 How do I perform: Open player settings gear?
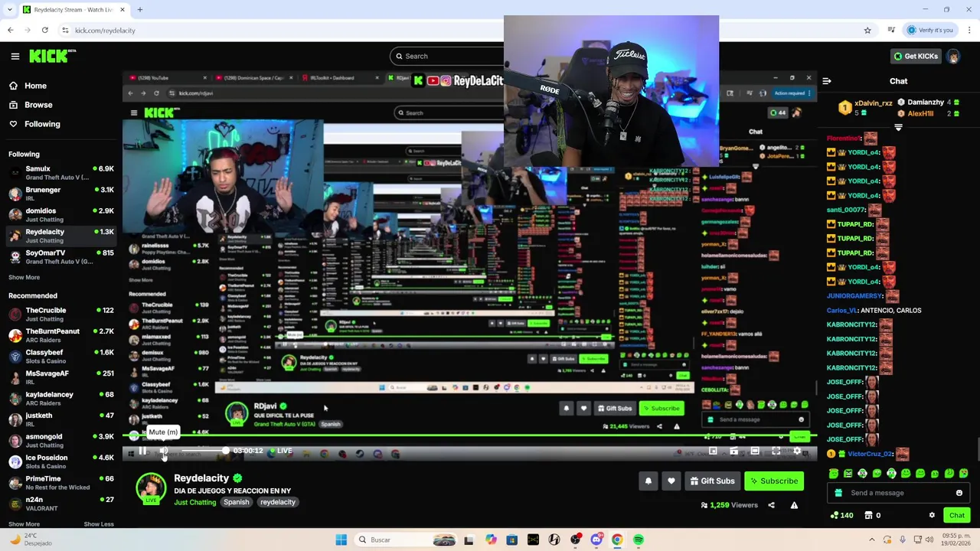(x=797, y=452)
